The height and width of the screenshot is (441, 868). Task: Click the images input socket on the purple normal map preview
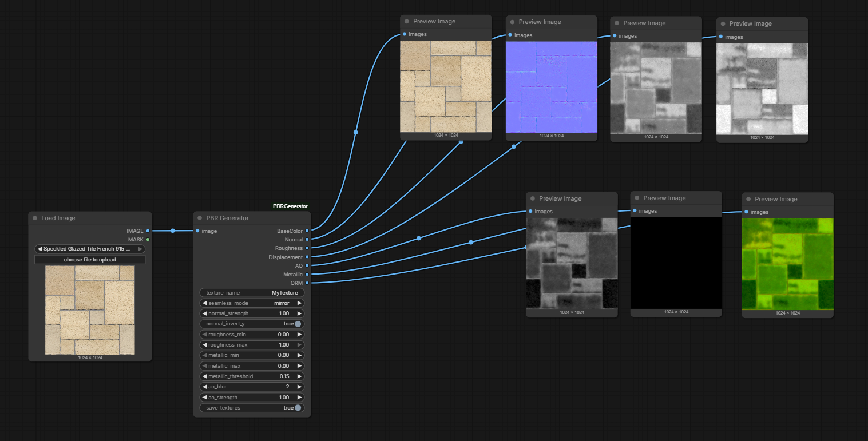(x=510, y=34)
